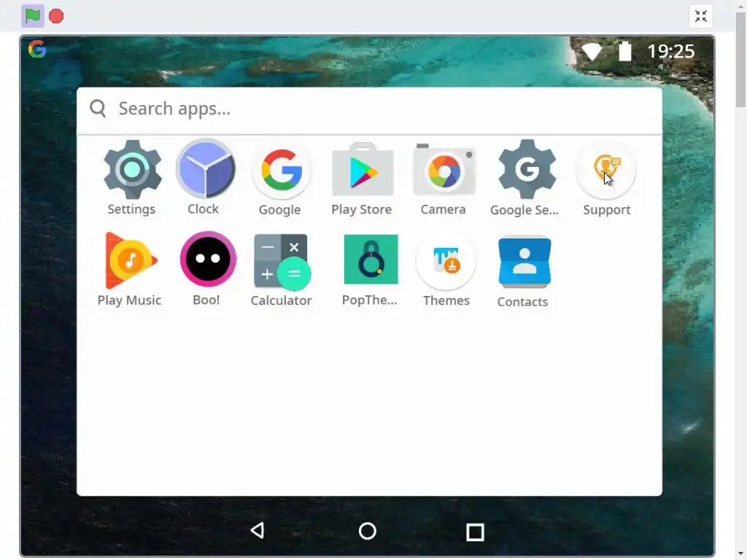
Task: Tap the Wi-Fi status icon
Action: 592,52
